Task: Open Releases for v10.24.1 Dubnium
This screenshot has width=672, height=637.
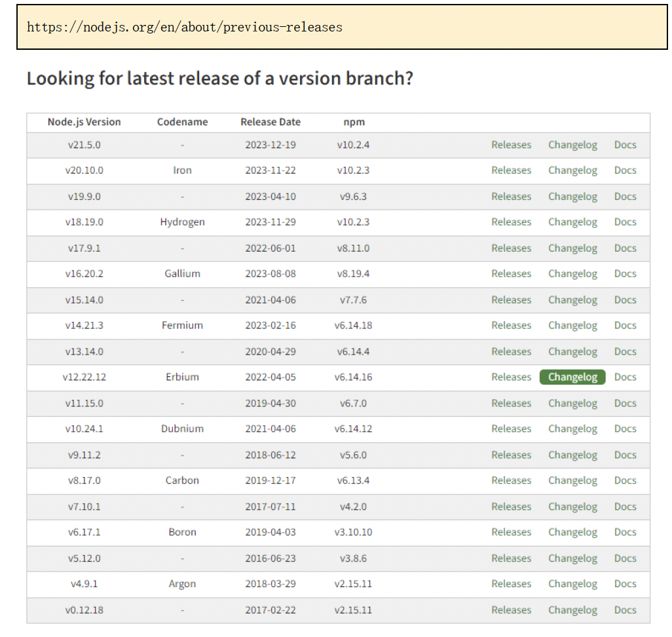Action: click(x=511, y=429)
